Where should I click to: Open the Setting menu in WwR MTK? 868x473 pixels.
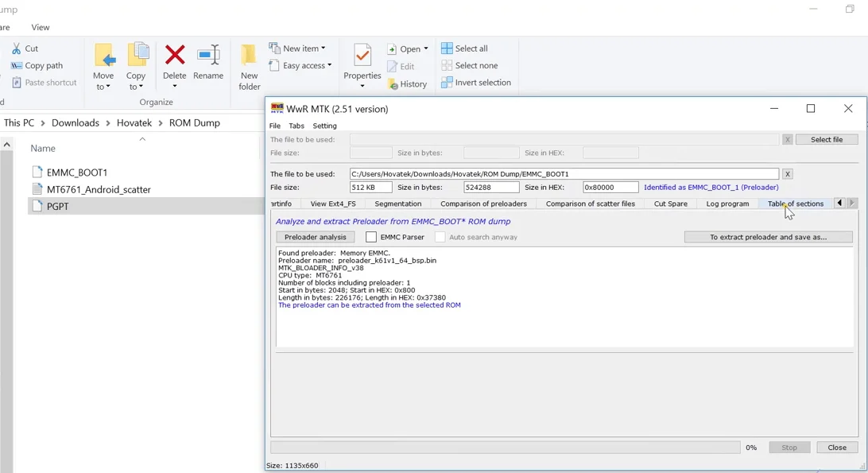coord(324,126)
